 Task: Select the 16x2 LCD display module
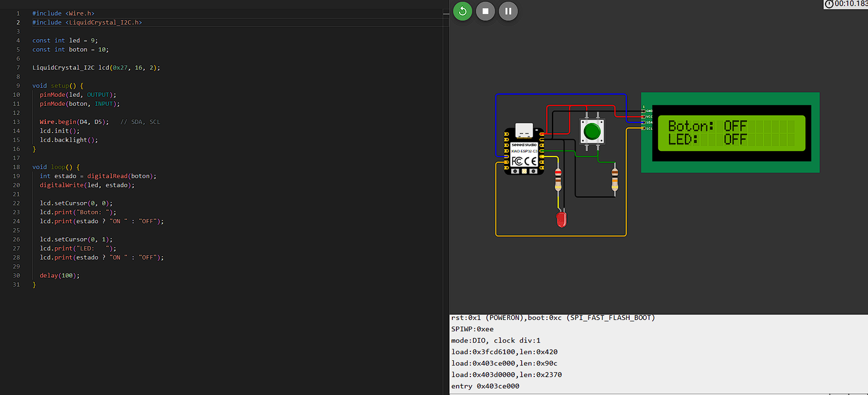point(730,133)
